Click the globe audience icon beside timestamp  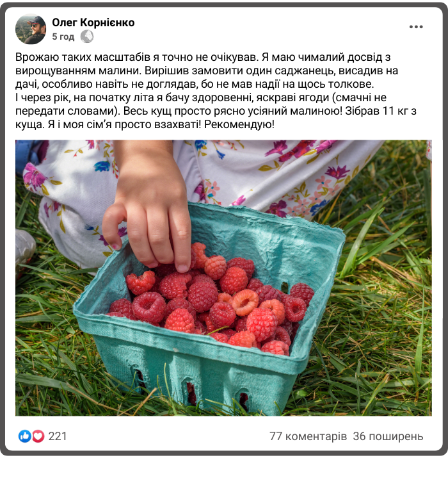(87, 37)
